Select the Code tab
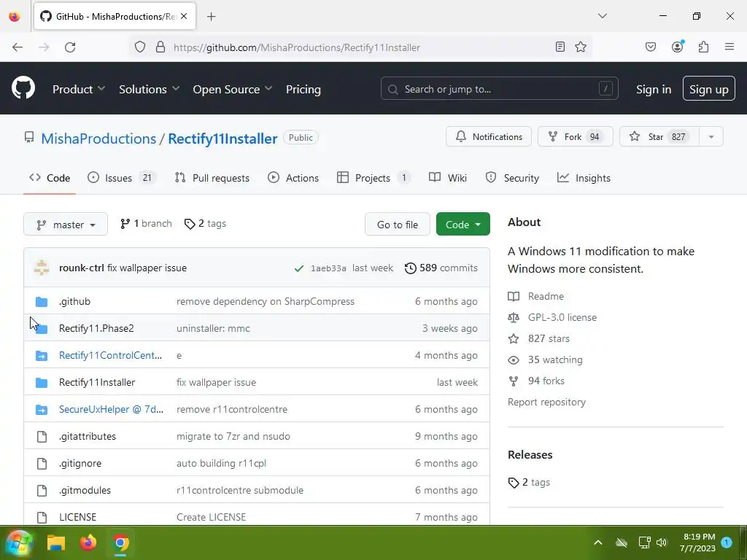 [50, 178]
